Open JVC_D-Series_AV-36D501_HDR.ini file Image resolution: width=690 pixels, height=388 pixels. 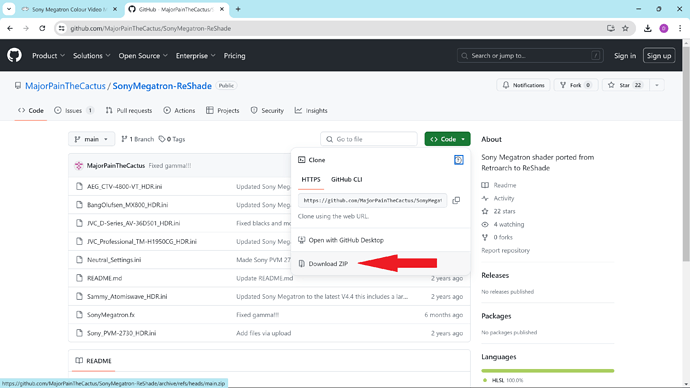[x=133, y=223]
